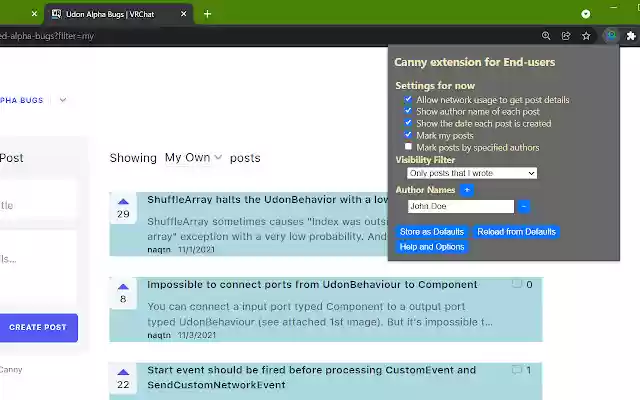Click the CREATE POST button
The height and width of the screenshot is (400, 640).
(x=38, y=328)
